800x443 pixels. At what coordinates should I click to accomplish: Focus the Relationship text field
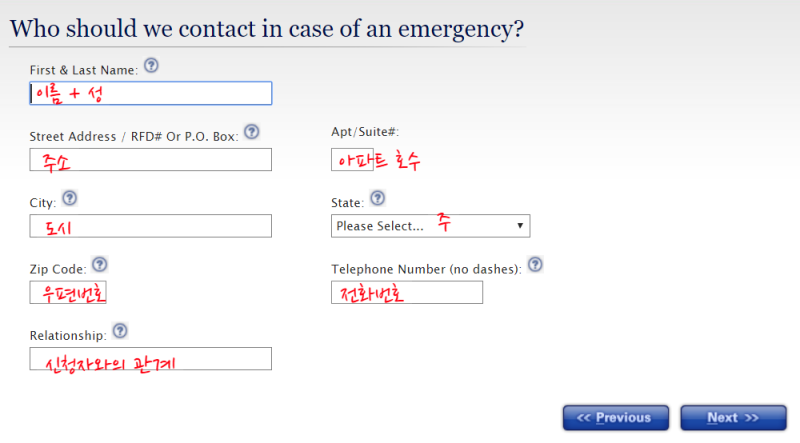click(151, 358)
